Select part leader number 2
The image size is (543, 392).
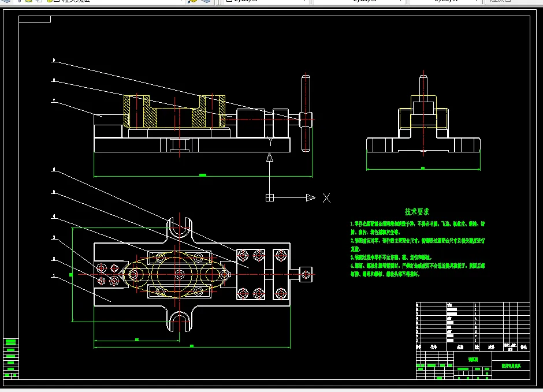[54, 259]
